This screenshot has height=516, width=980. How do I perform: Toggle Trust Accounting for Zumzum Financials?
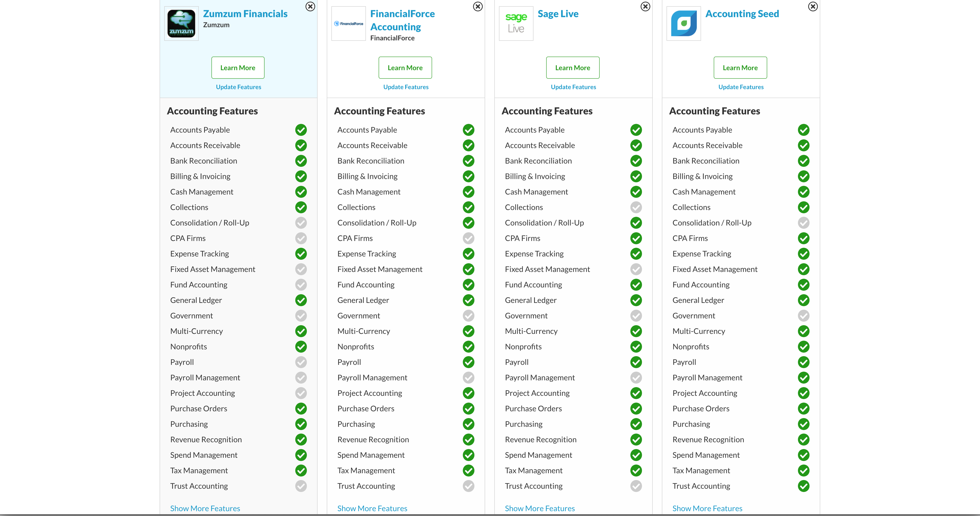301,486
